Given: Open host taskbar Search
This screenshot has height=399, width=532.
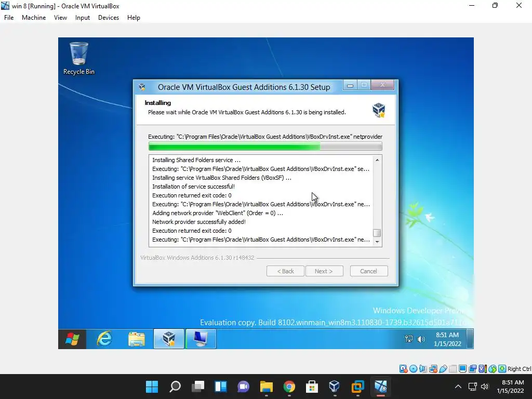Looking at the screenshot, I should point(175,387).
